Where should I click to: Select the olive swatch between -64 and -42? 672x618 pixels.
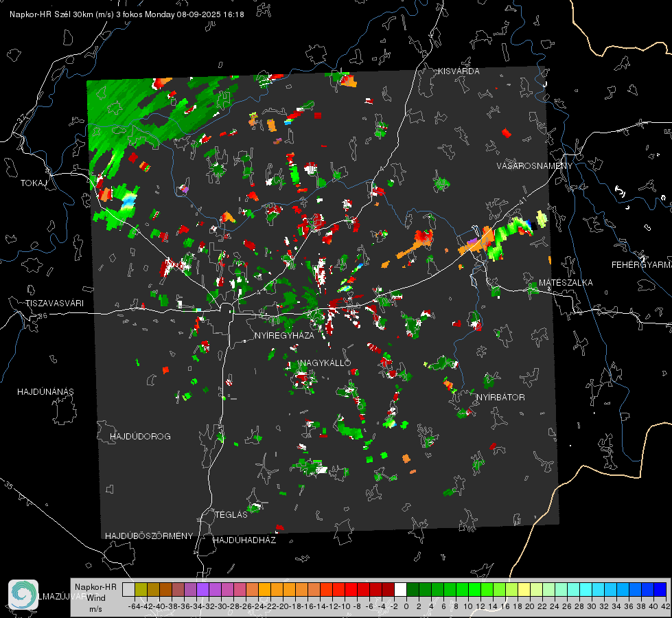coord(141,589)
